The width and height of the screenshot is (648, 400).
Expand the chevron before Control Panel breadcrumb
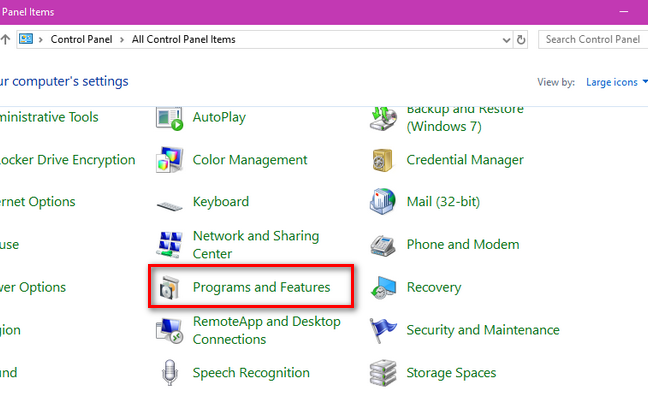[x=41, y=40]
